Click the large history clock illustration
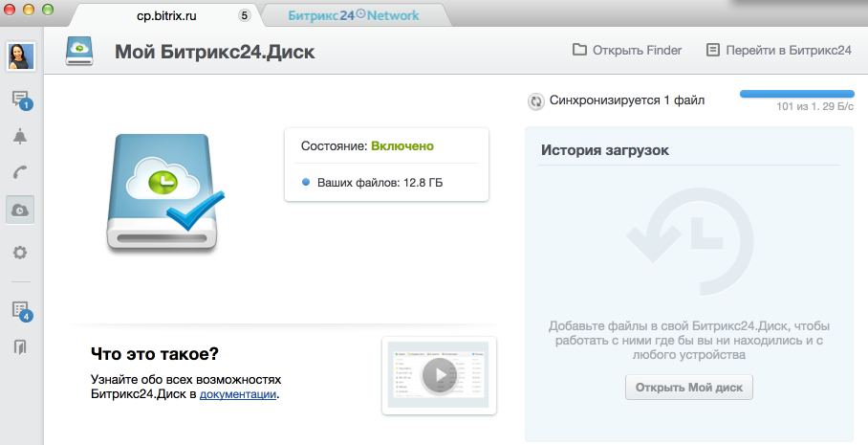 (689, 239)
